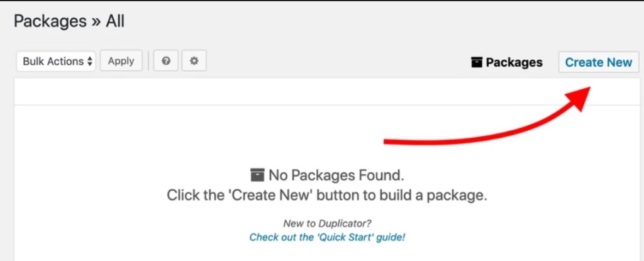The width and height of the screenshot is (644, 261).
Task: Click the '»' separator in the heading
Action: 96,22
